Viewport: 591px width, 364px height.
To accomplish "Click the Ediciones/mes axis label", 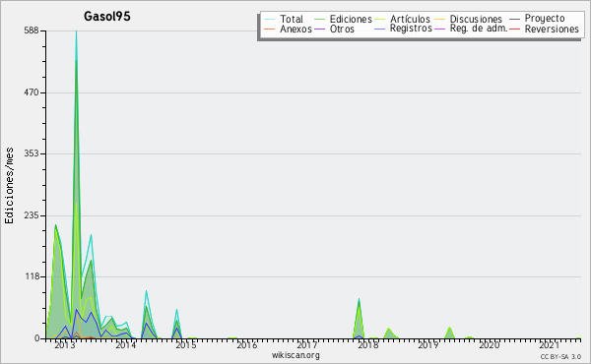I will [9, 186].
